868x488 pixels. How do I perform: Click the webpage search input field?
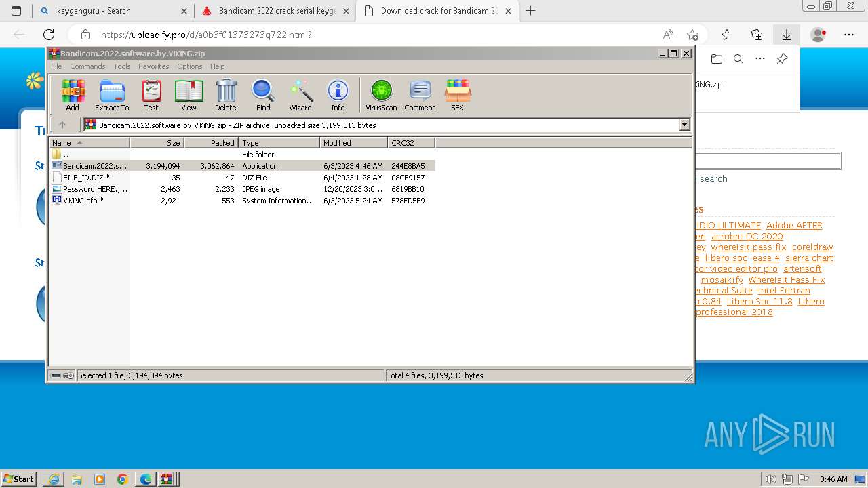point(768,161)
